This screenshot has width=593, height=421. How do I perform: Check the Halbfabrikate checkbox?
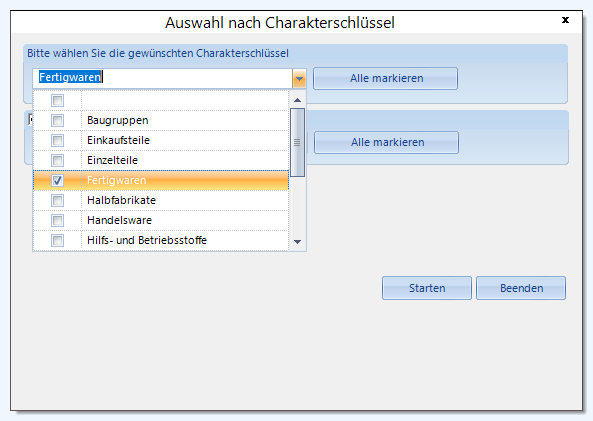pyautogui.click(x=57, y=200)
